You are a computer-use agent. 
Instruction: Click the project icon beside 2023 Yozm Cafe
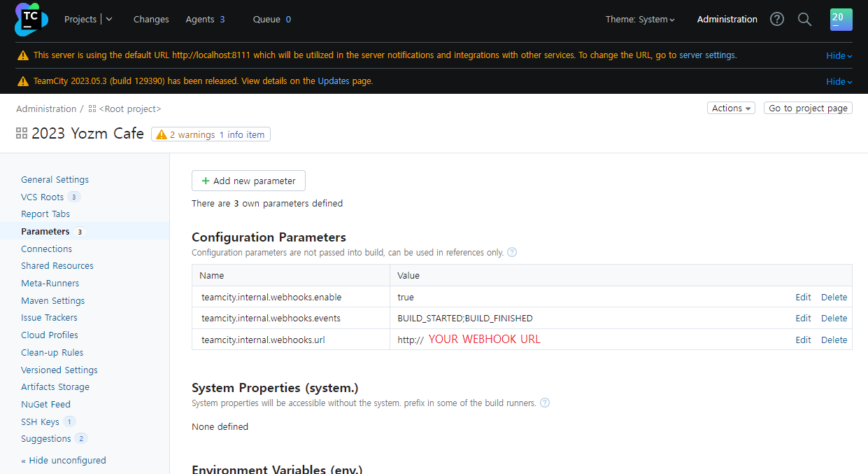(22, 133)
